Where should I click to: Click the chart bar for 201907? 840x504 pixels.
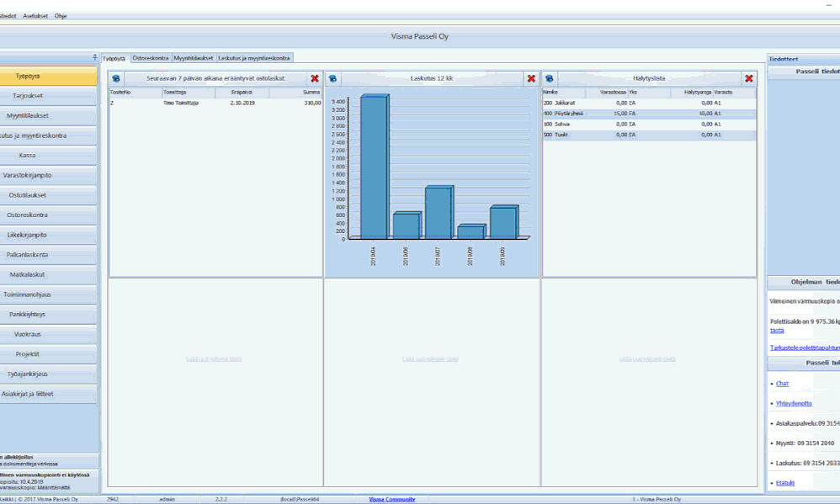(439, 212)
